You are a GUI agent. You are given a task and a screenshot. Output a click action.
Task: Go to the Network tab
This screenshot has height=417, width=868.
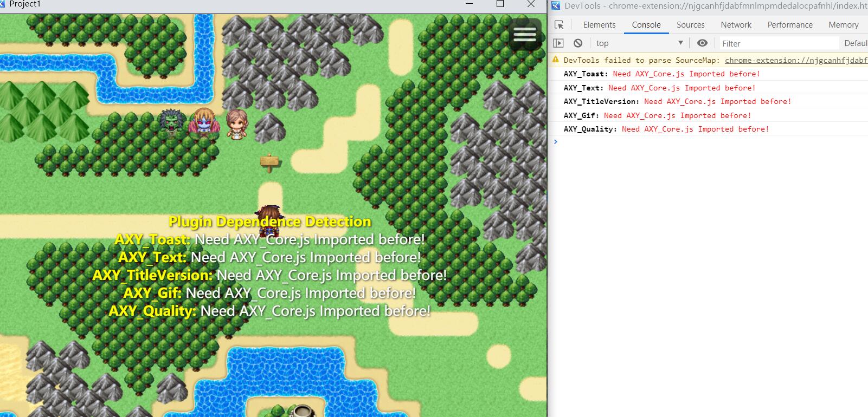coord(736,25)
